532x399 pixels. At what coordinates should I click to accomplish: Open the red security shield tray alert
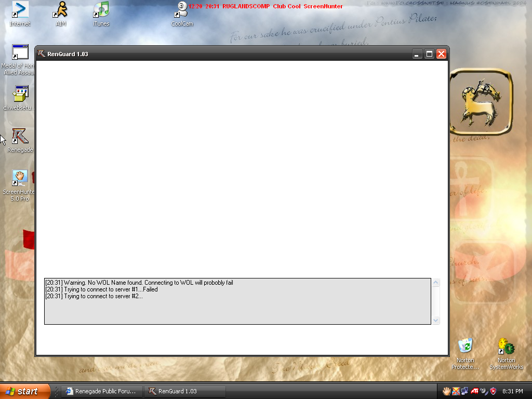pos(493,391)
